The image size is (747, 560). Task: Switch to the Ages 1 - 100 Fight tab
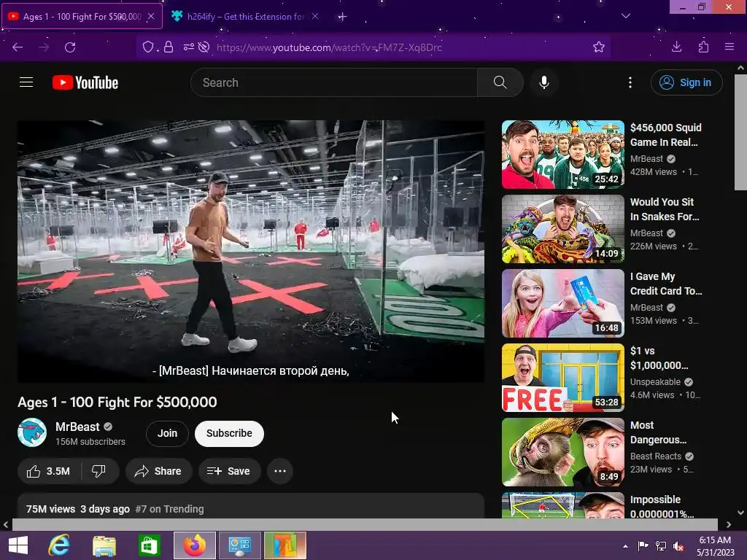82,16
